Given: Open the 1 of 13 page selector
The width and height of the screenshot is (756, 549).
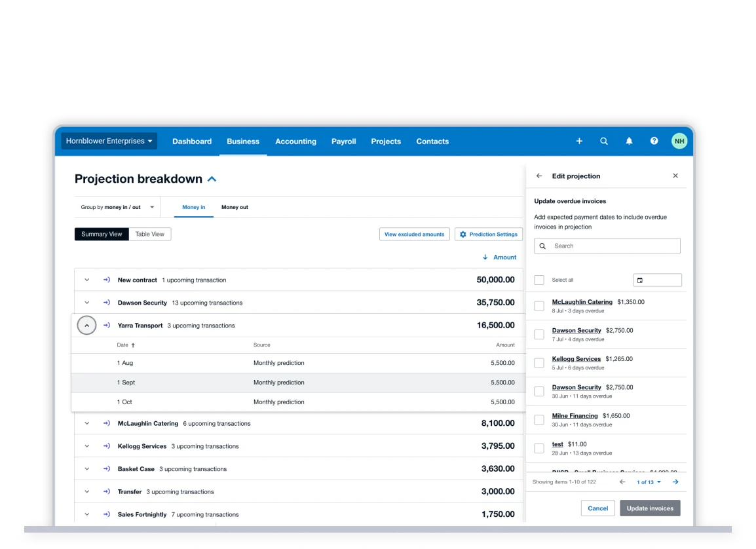Looking at the screenshot, I should 649,482.
